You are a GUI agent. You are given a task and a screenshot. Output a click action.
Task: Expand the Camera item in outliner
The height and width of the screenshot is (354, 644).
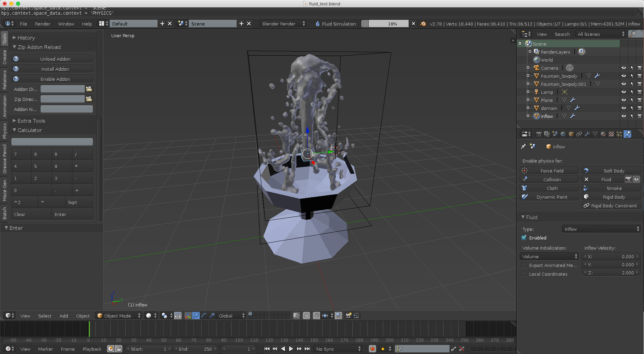tap(528, 68)
